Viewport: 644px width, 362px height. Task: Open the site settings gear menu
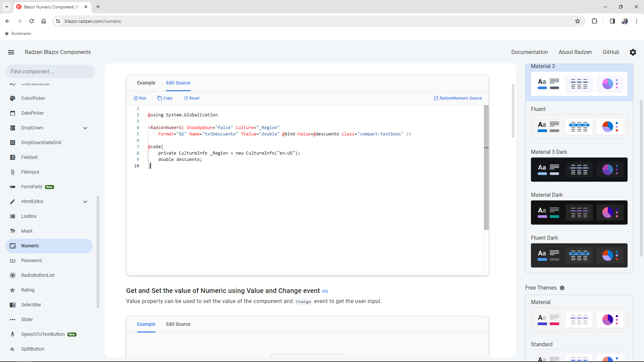(633, 52)
